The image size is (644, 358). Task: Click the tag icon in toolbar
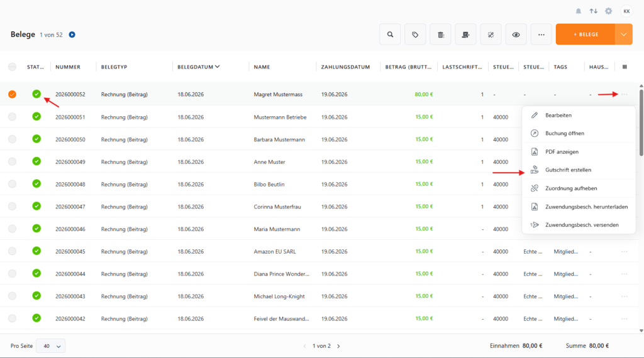point(415,35)
